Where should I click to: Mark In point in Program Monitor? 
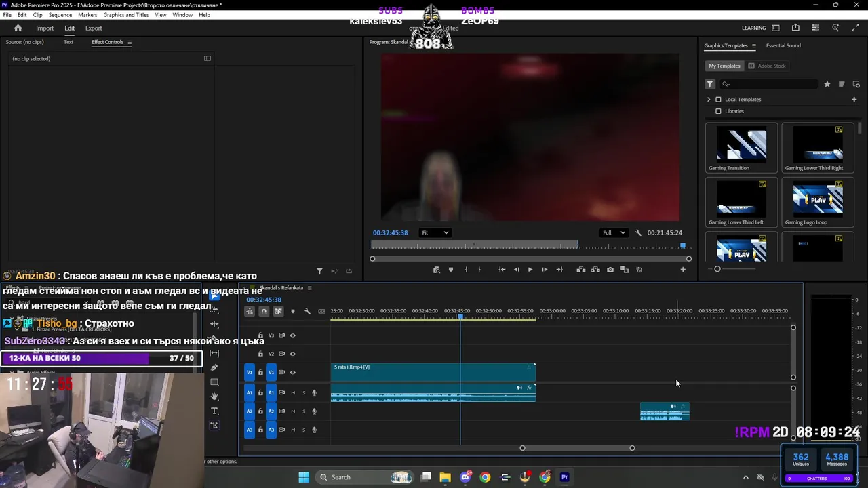coord(466,270)
